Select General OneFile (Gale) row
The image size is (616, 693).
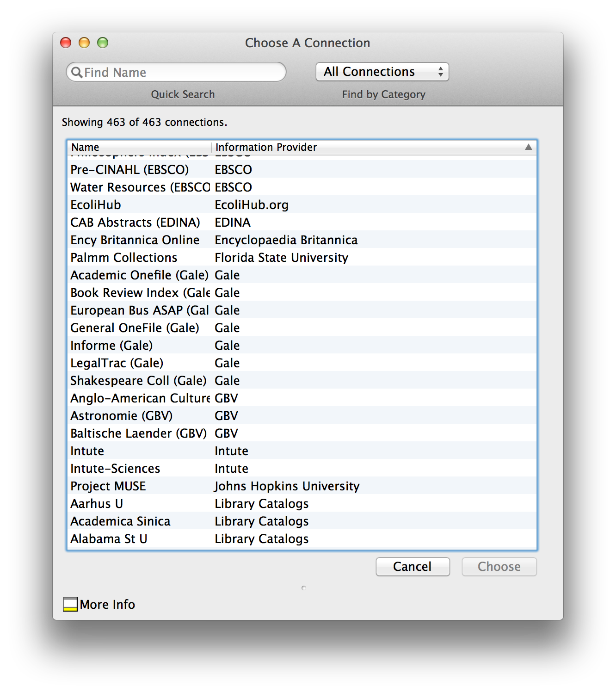coord(302,328)
